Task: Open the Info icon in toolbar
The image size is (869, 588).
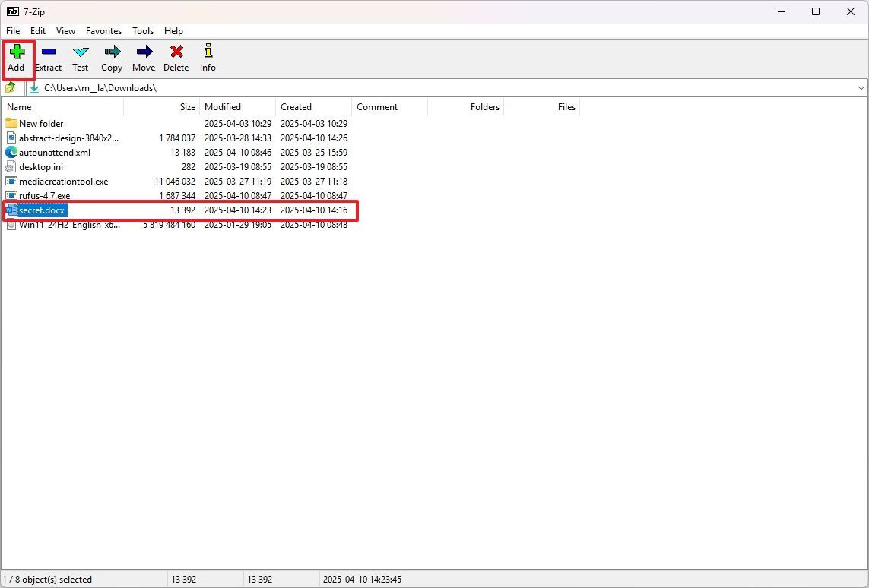Action: pyautogui.click(x=207, y=57)
